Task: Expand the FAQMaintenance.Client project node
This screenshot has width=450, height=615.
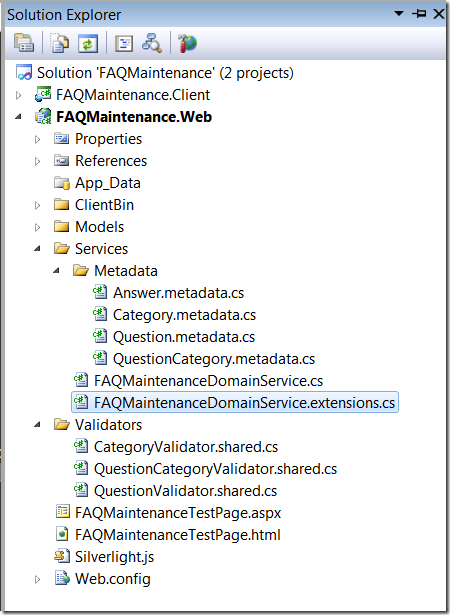Action: [x=18, y=95]
